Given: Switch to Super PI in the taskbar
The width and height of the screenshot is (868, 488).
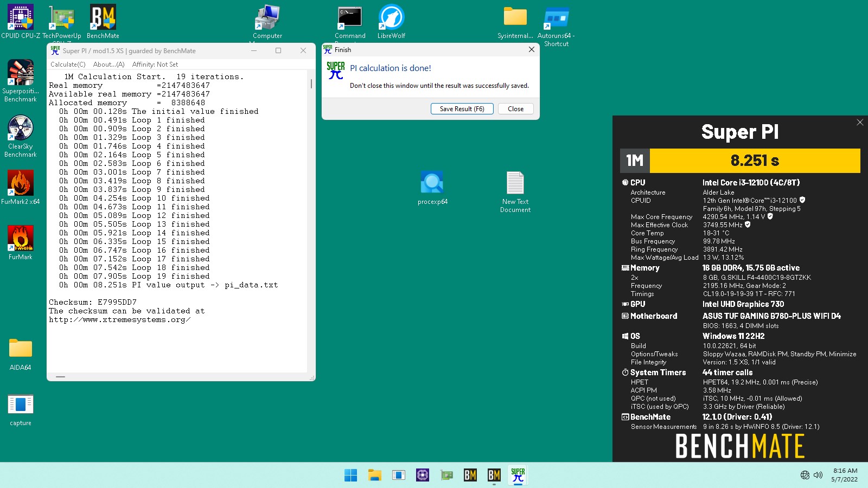Looking at the screenshot, I should [518, 475].
